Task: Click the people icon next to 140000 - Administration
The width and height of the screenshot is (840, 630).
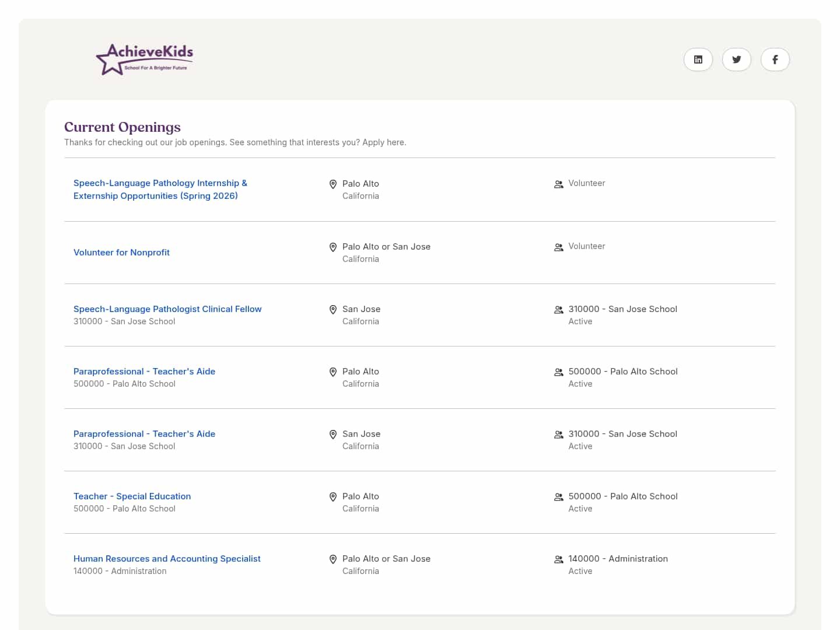Action: tap(558, 559)
